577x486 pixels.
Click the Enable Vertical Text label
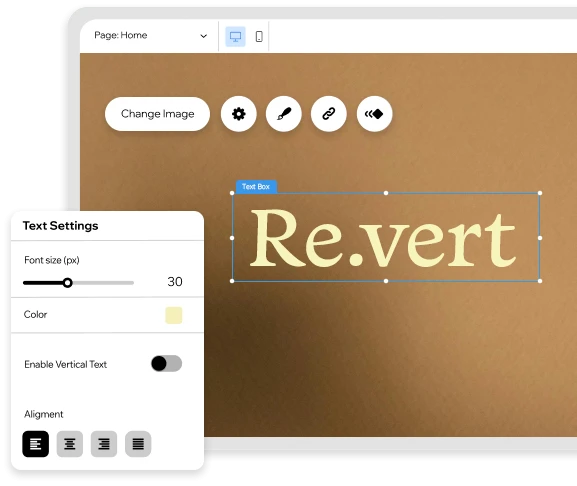(x=66, y=364)
